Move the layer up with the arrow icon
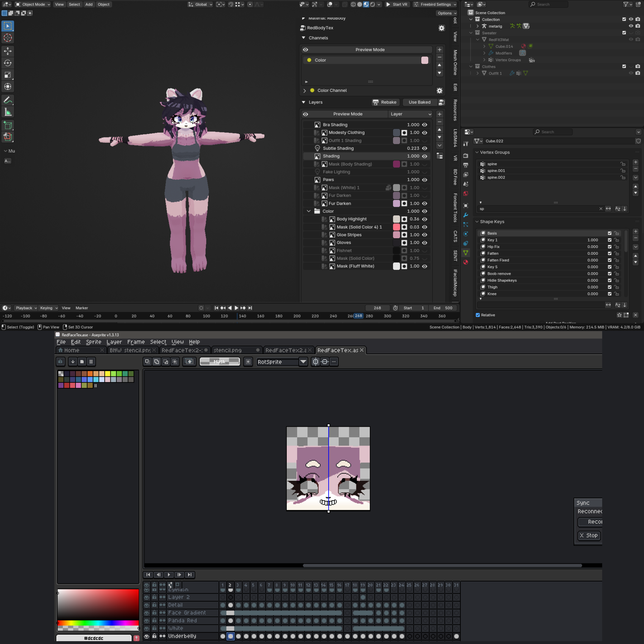Viewport: 644px width, 644px height. point(439,130)
